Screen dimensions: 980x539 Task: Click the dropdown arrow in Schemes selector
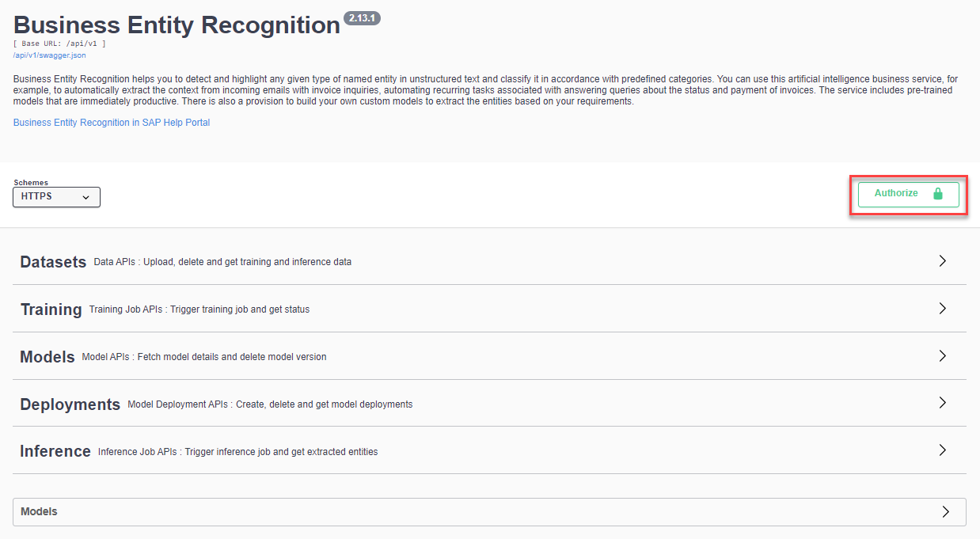pos(86,197)
